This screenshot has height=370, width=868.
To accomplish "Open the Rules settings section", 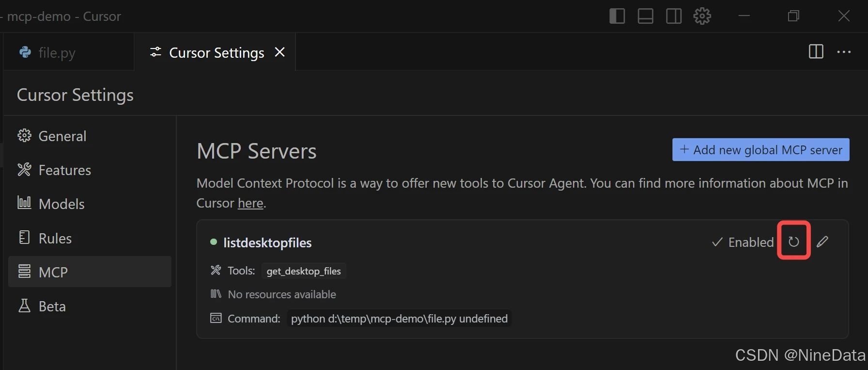I will tap(90, 238).
